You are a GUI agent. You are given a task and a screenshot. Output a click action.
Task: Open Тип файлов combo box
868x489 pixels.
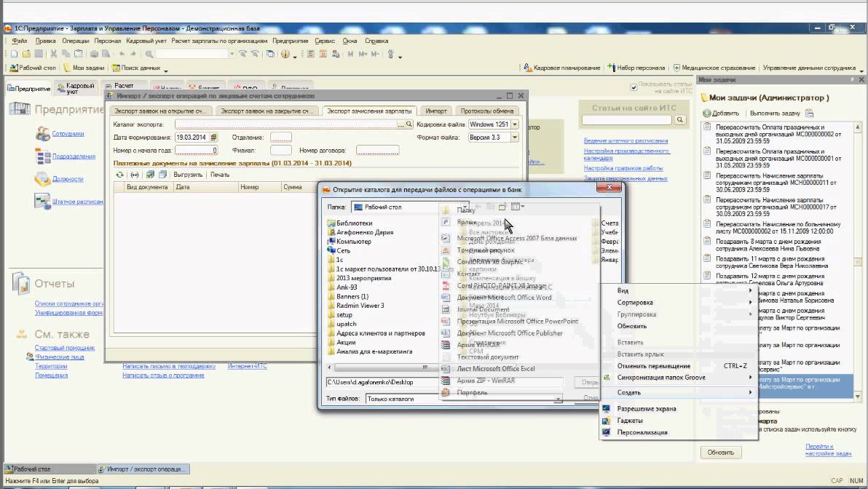click(464, 398)
